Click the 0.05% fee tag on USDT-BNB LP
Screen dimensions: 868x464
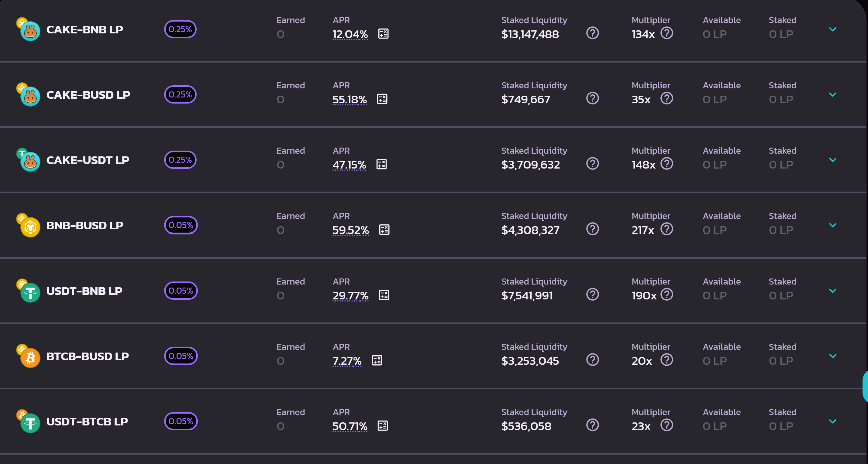(181, 291)
